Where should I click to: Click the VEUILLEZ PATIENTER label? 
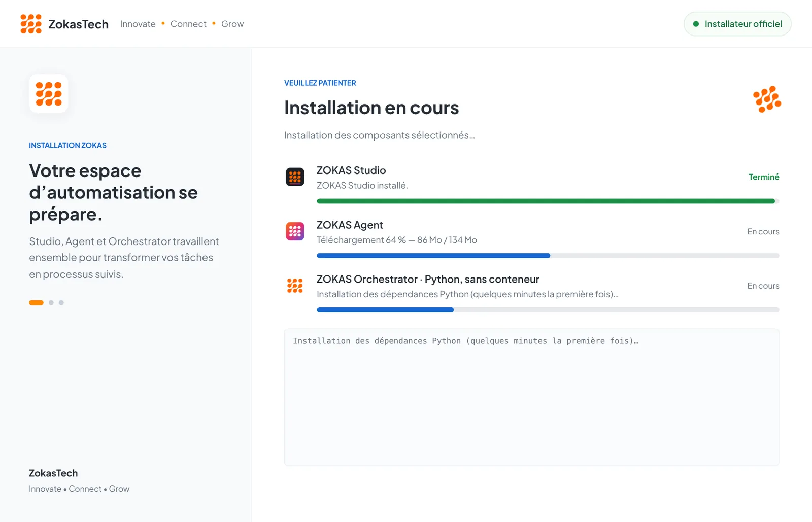pos(320,83)
